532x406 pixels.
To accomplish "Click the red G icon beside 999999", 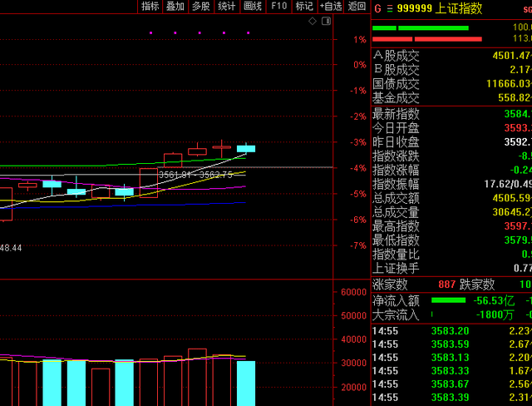I will pos(377,8).
